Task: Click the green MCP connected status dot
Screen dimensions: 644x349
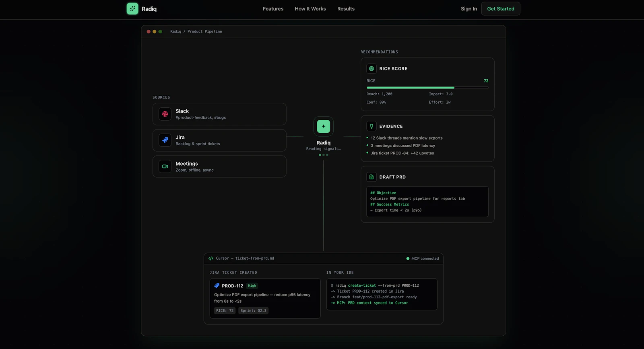Action: 408,259
